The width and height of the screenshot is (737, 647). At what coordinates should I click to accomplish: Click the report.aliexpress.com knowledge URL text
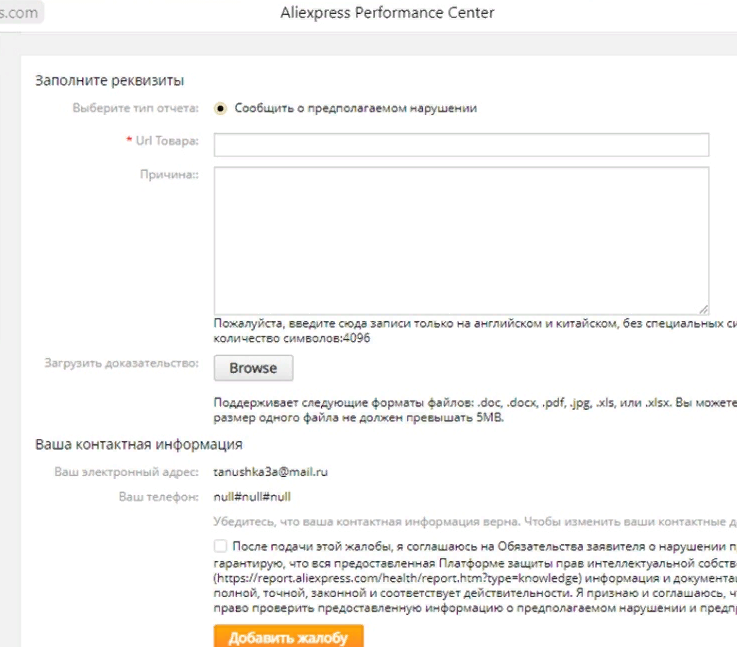(398, 578)
